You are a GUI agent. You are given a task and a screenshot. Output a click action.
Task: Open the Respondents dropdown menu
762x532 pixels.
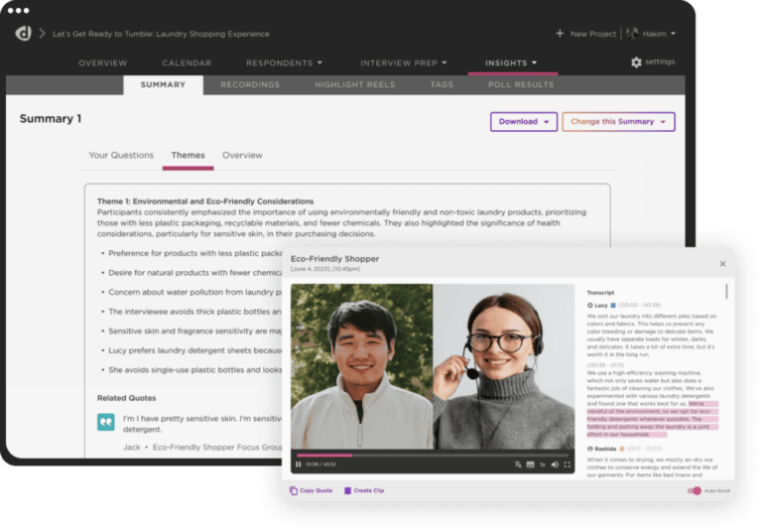coord(284,63)
